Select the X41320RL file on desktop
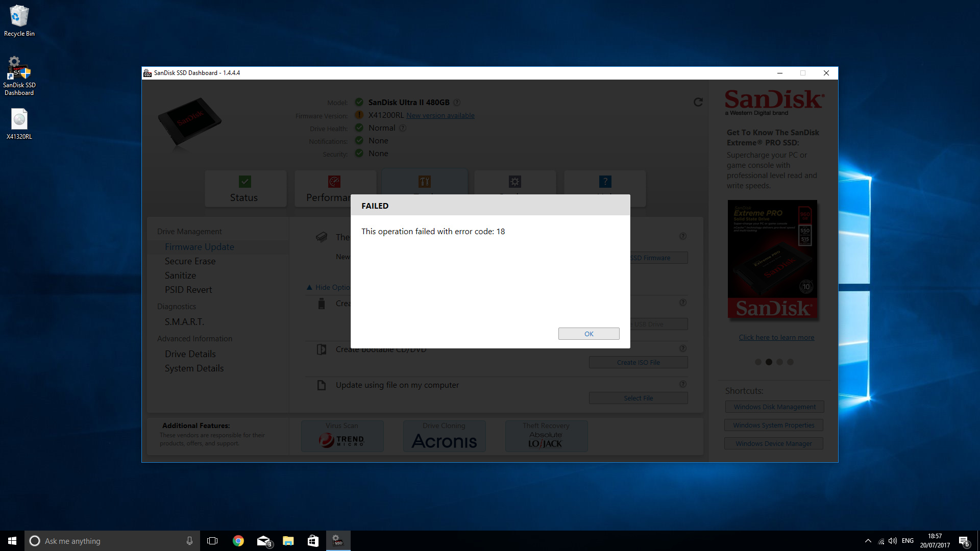This screenshot has width=980, height=551. [19, 124]
